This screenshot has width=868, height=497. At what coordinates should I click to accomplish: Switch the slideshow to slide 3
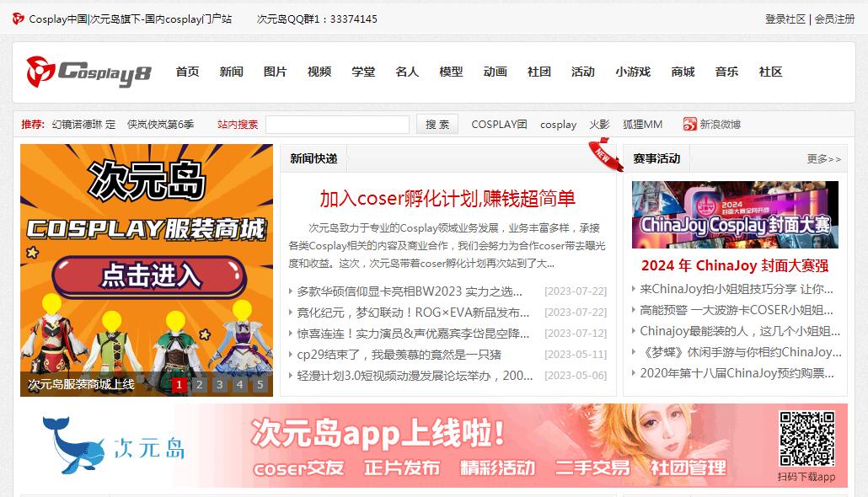pyautogui.click(x=220, y=385)
